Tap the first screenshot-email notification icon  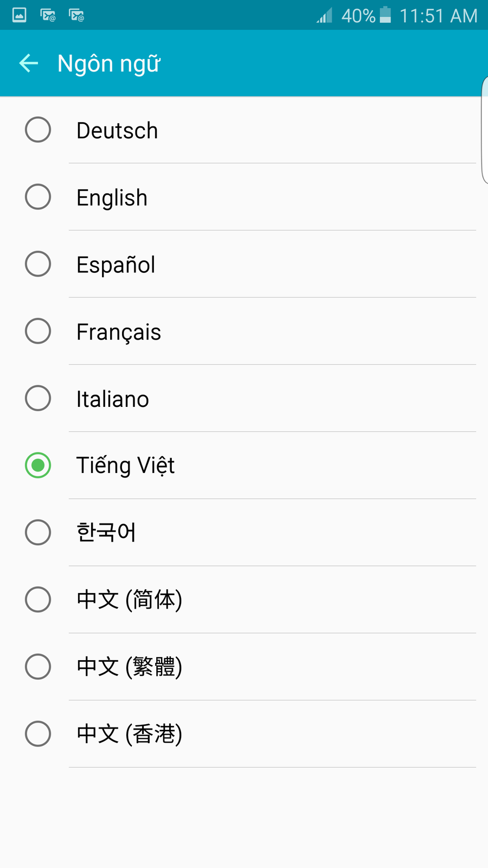(x=48, y=15)
